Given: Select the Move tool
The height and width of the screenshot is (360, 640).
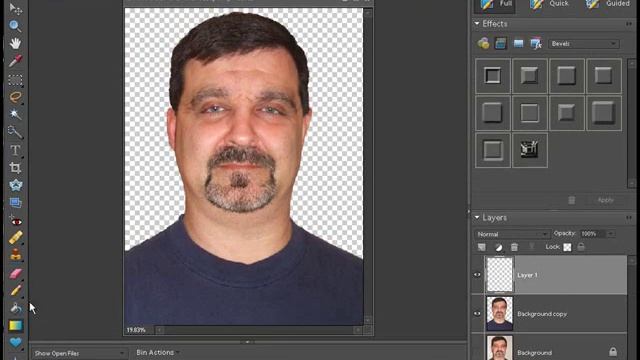Looking at the screenshot, I should [16, 9].
